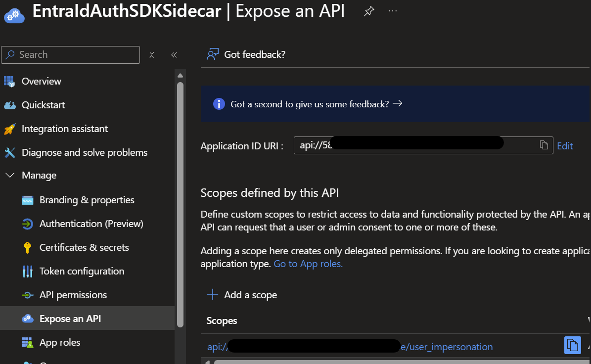
Task: Click the Application ID URI text box
Action: (x=423, y=145)
